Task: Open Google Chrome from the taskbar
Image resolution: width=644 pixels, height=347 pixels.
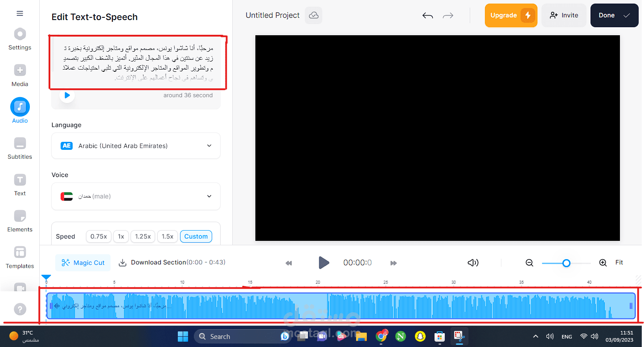Action: pyautogui.click(x=381, y=336)
